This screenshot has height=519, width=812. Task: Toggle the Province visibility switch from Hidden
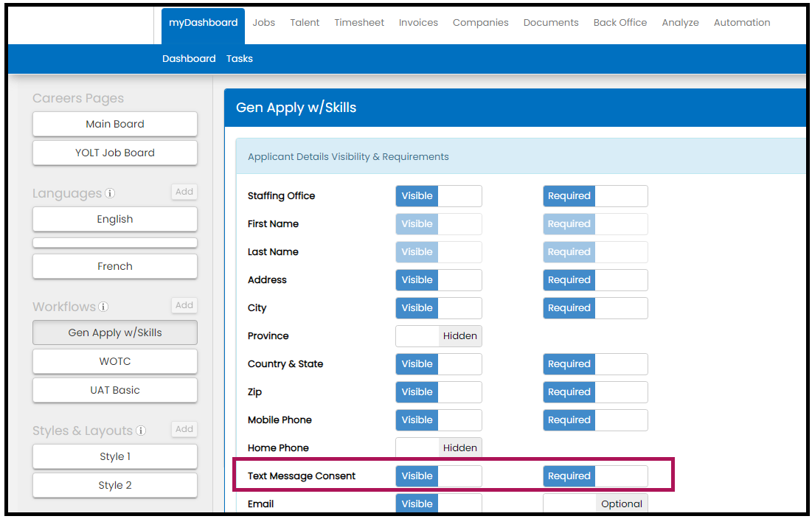[439, 336]
